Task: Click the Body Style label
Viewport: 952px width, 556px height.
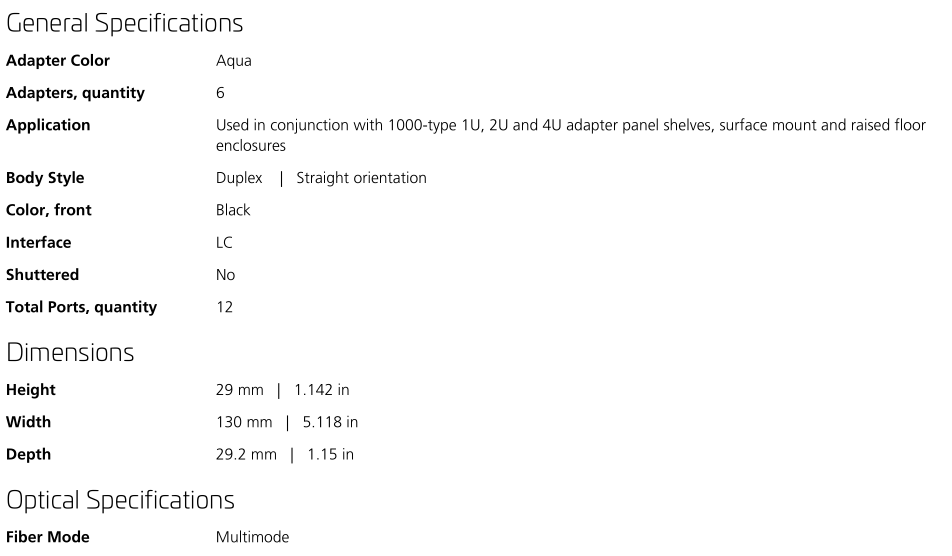Action: (x=45, y=178)
